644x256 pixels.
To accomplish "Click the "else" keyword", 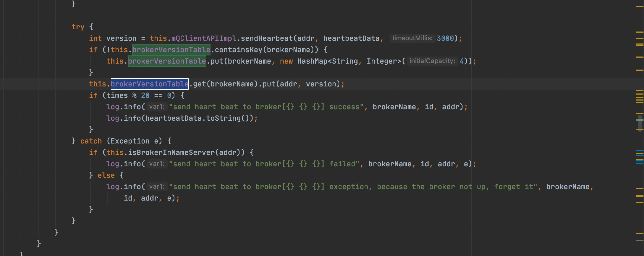I will coord(106,175).
